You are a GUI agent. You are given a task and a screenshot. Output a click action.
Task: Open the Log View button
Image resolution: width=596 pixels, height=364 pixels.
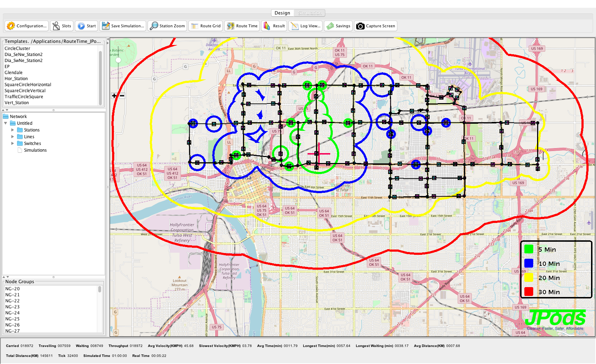pos(305,26)
